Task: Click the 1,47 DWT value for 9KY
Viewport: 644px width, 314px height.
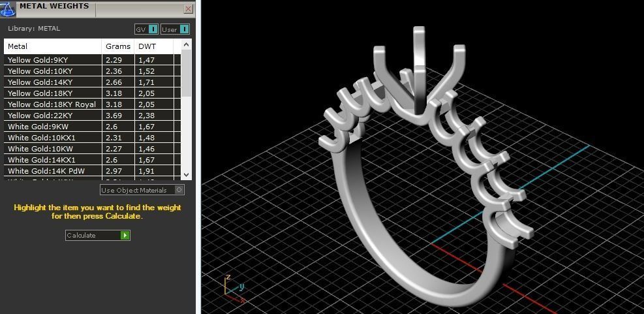Action: coord(147,60)
